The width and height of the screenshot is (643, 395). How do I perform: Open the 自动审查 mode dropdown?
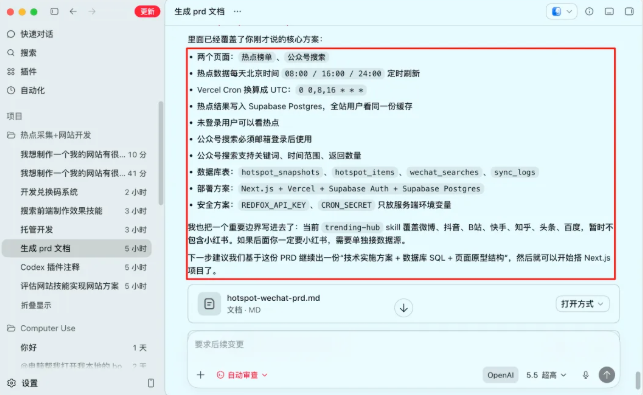coord(242,375)
